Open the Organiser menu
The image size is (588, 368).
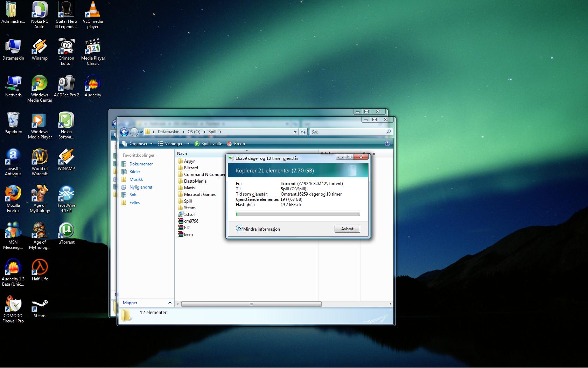pyautogui.click(x=138, y=144)
